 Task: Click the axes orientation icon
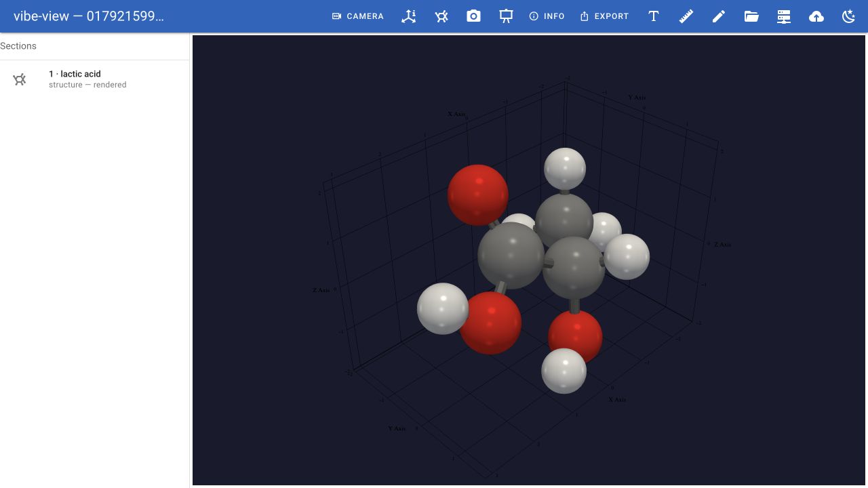[x=409, y=16]
